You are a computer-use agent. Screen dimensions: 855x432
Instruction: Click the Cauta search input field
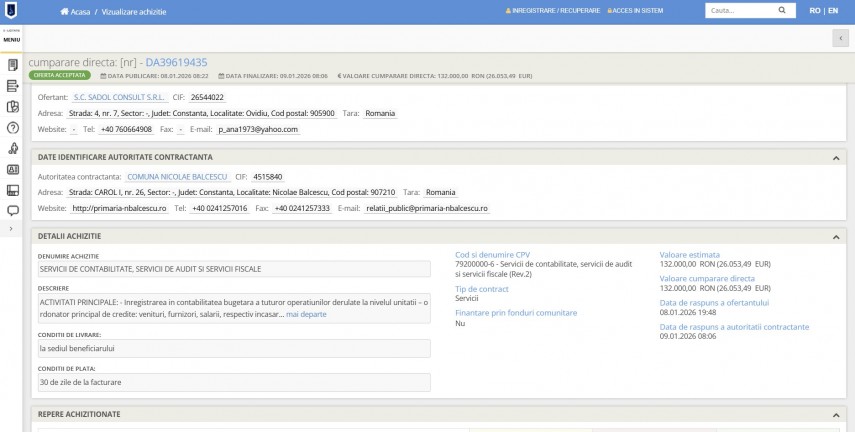coord(740,11)
